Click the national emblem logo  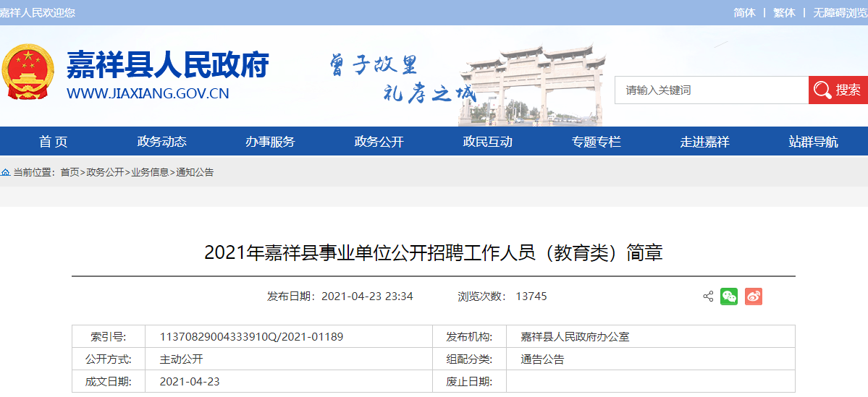click(x=28, y=72)
